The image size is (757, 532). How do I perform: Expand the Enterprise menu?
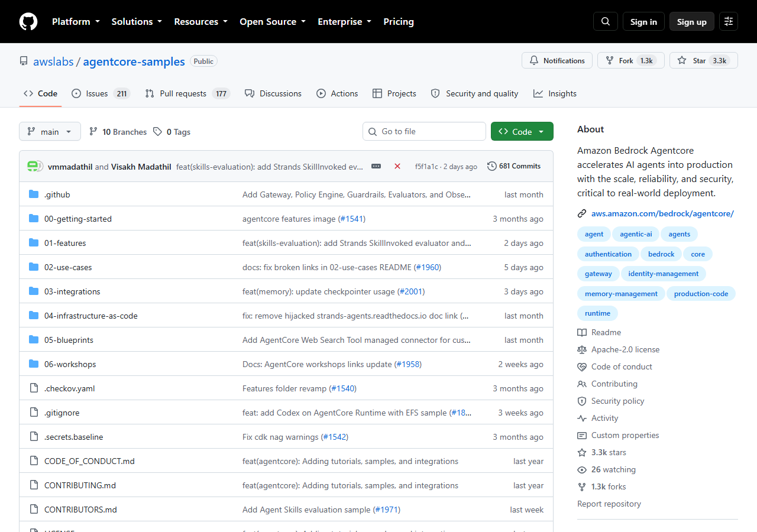click(345, 21)
